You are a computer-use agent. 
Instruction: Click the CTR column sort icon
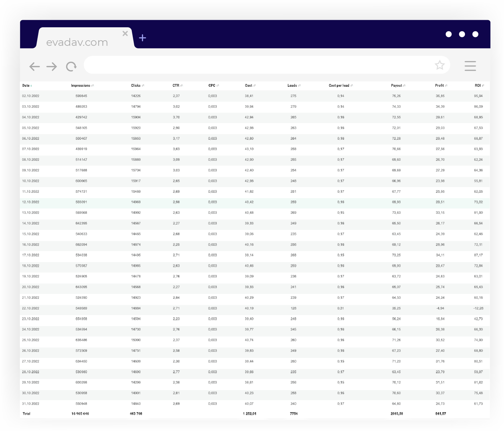click(181, 85)
